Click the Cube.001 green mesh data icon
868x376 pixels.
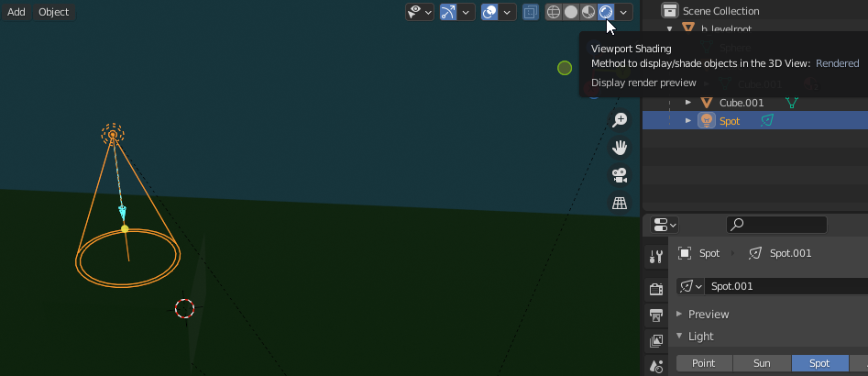coord(792,103)
